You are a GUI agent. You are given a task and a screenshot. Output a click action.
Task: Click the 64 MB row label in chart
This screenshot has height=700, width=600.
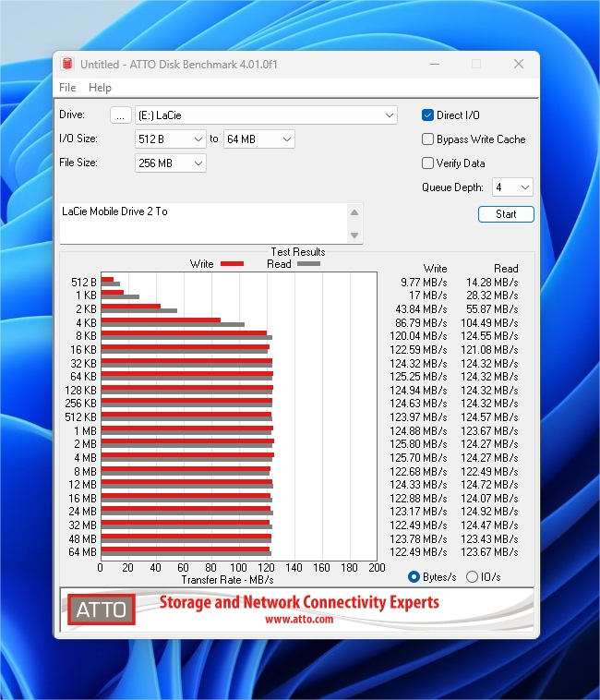(x=82, y=552)
